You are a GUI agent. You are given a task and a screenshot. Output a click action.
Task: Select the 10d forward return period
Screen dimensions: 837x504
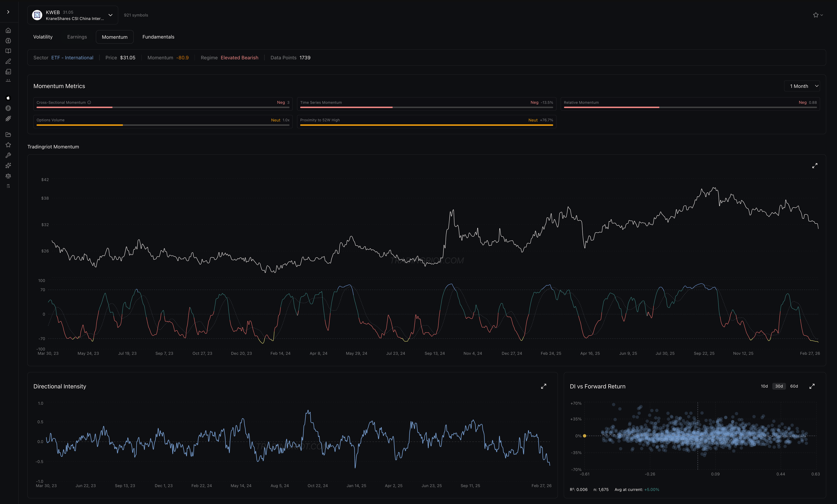[x=764, y=386]
